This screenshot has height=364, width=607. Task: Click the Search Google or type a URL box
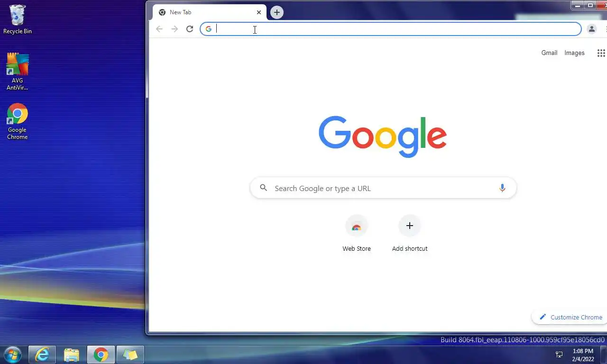383,188
